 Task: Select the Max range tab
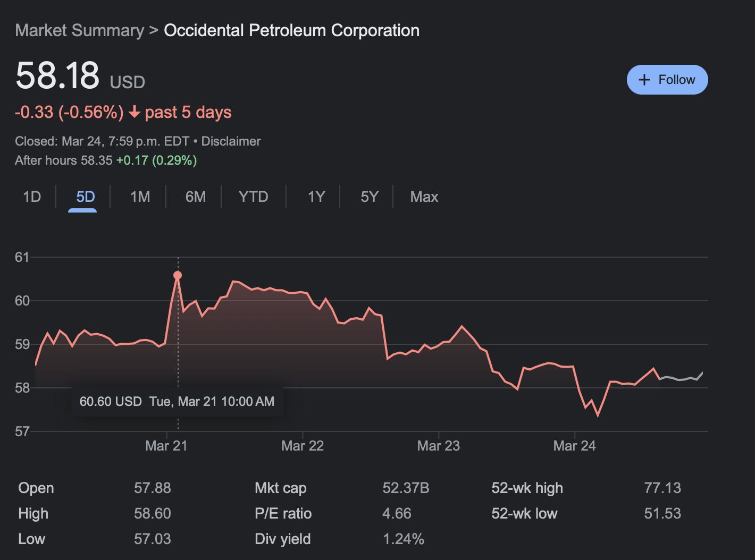coord(424,197)
